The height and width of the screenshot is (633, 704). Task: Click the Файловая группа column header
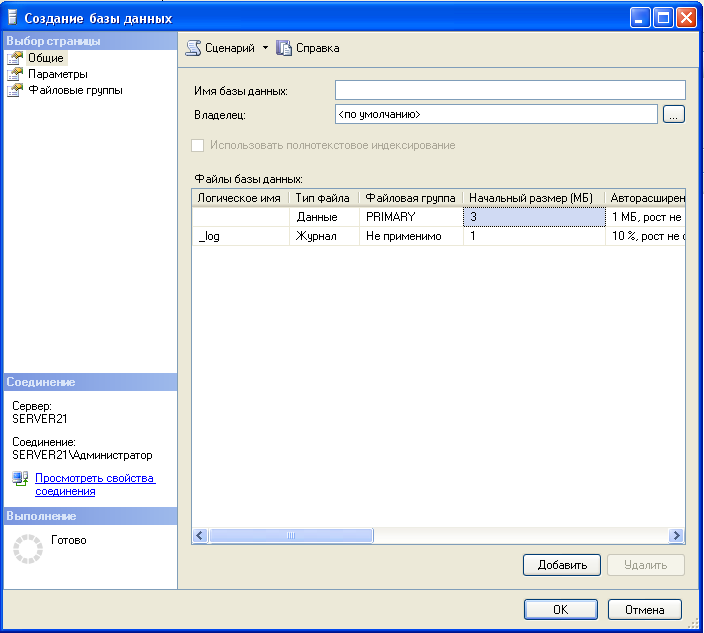(x=410, y=198)
